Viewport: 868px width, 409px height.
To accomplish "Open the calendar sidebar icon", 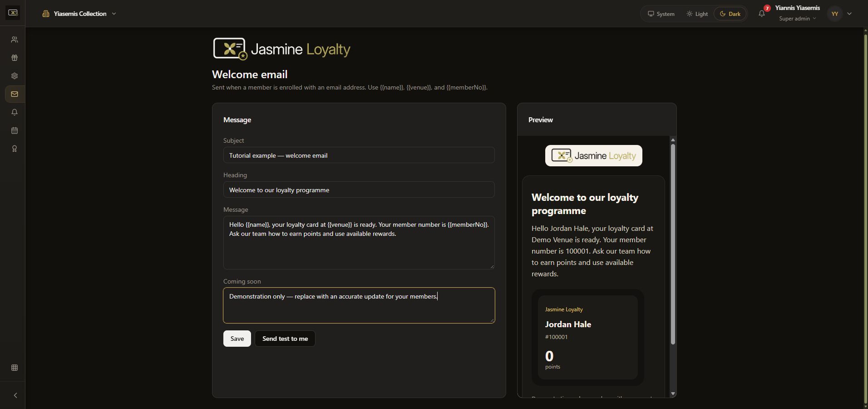I will 15,130.
